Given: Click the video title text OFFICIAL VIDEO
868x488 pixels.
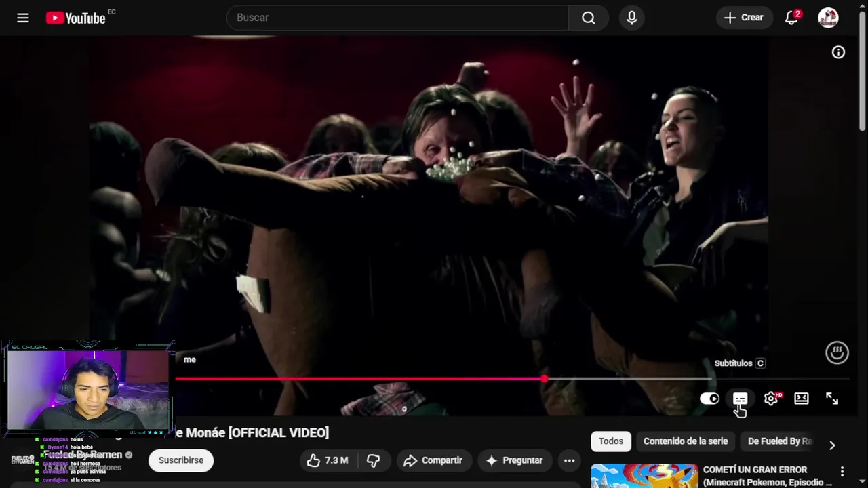Looking at the screenshot, I should (279, 432).
